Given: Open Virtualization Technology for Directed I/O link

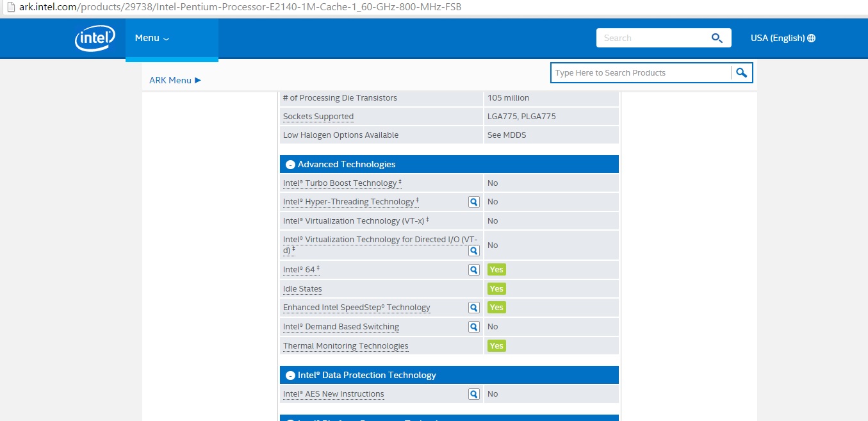Looking at the screenshot, I should pos(381,245).
